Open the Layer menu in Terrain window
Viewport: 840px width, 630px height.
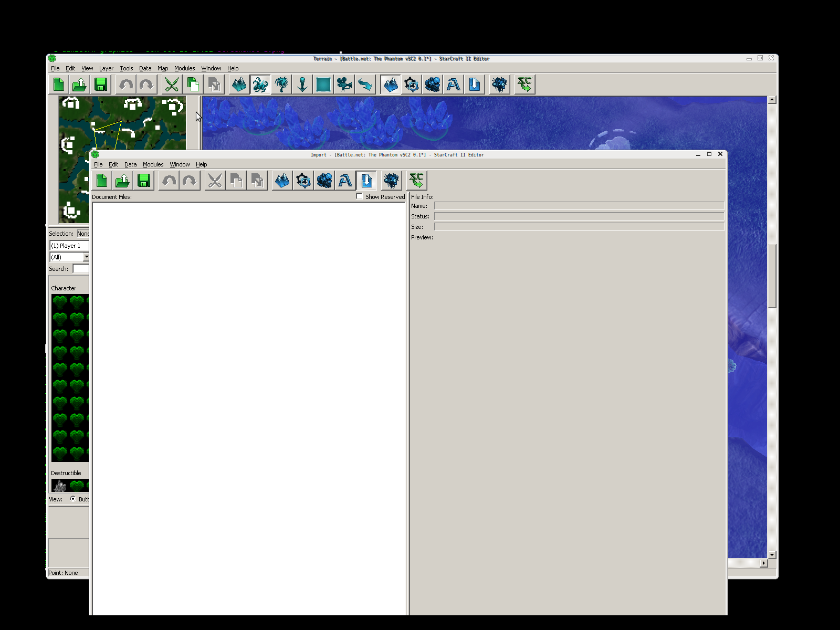[106, 68]
